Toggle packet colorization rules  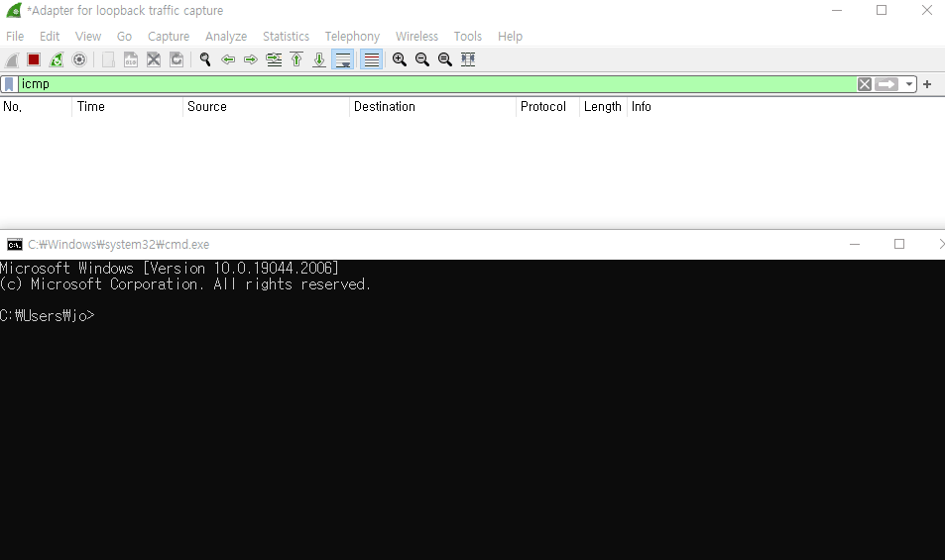[x=371, y=59]
